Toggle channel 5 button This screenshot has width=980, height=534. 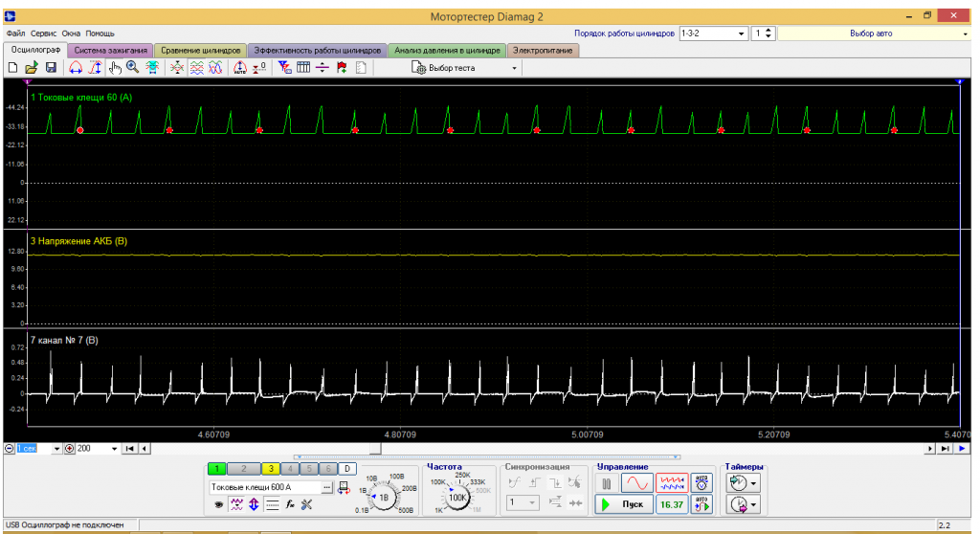point(309,468)
